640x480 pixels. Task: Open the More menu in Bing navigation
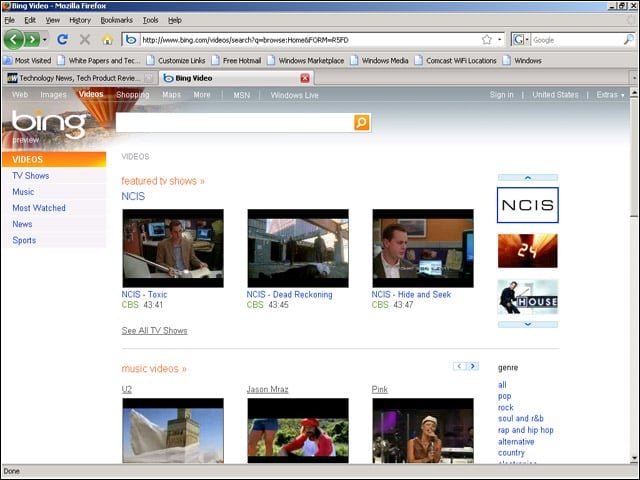202,95
